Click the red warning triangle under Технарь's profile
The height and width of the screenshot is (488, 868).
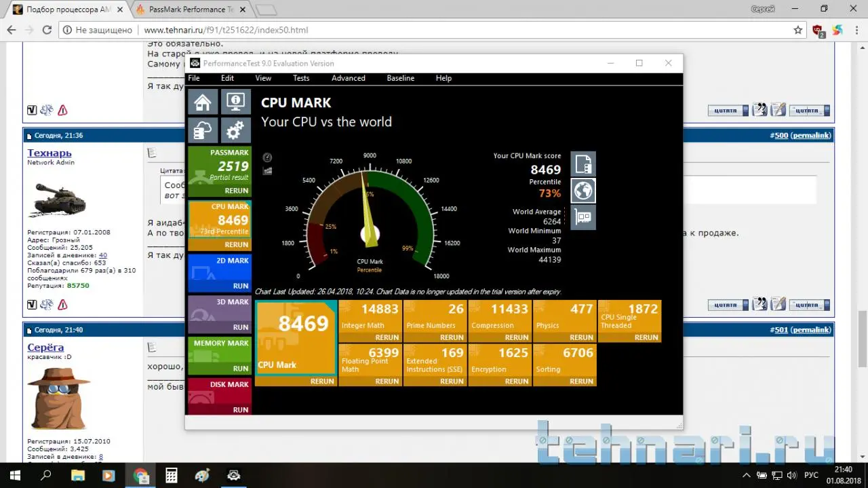62,305
